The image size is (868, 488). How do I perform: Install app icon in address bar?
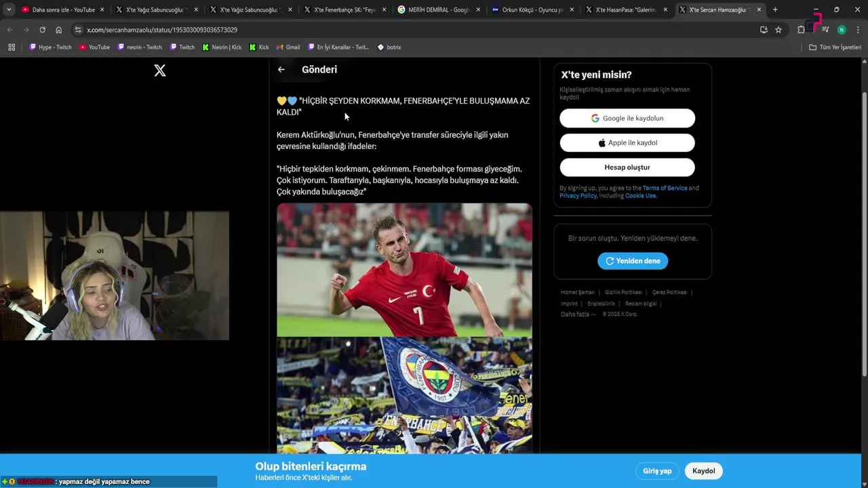(764, 30)
